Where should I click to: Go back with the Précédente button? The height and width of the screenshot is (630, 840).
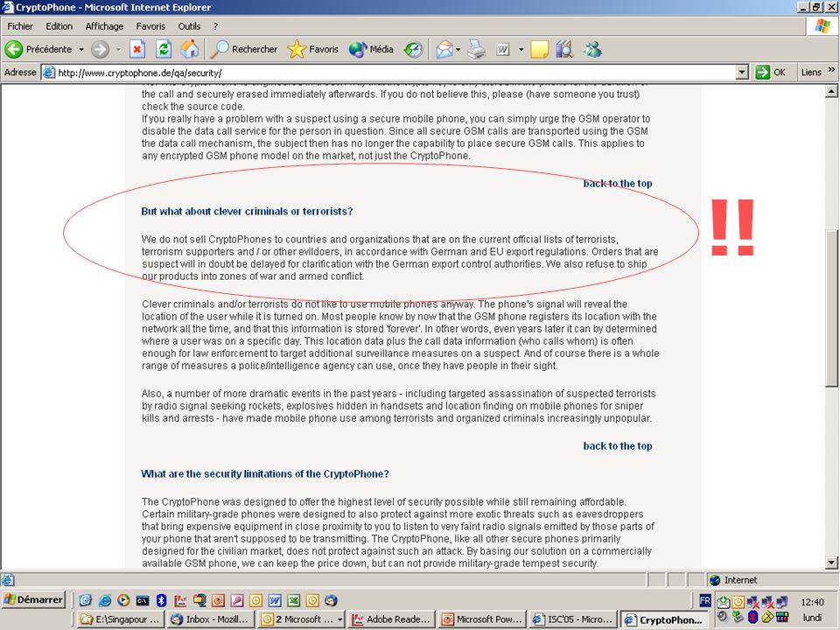(x=38, y=49)
